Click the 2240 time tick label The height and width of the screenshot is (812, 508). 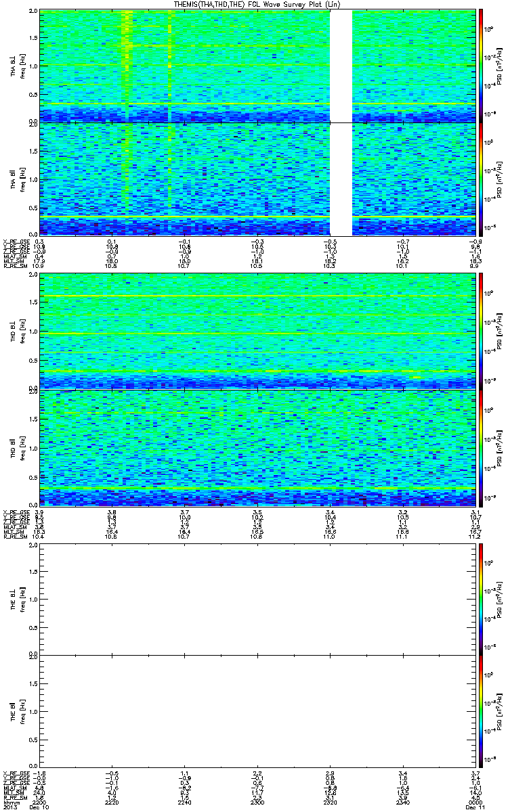[x=185, y=803]
